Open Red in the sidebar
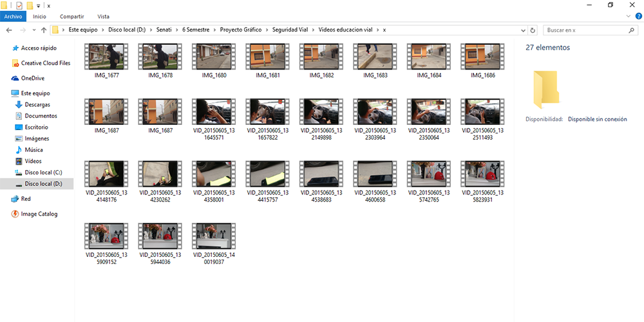This screenshot has width=644, height=322. (21, 199)
